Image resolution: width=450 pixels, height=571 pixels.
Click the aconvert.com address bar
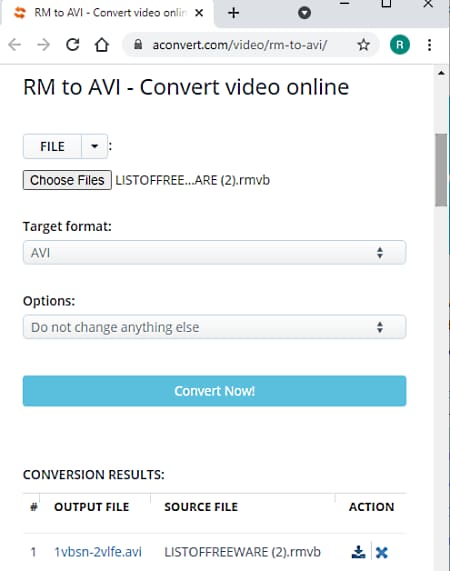pos(240,45)
